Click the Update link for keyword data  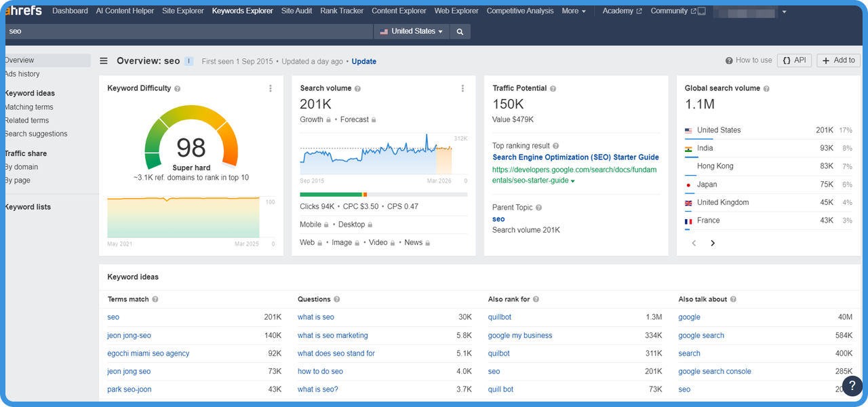(x=363, y=61)
